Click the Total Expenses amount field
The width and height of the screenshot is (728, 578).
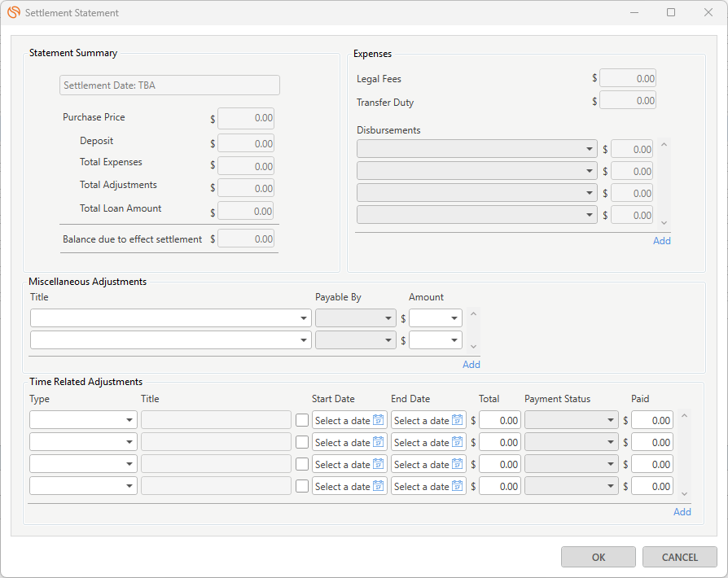point(246,166)
